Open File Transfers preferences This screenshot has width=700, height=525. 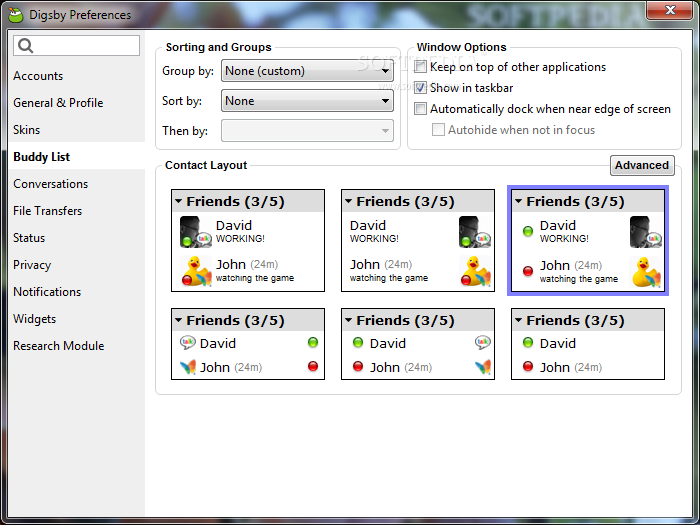(76, 211)
